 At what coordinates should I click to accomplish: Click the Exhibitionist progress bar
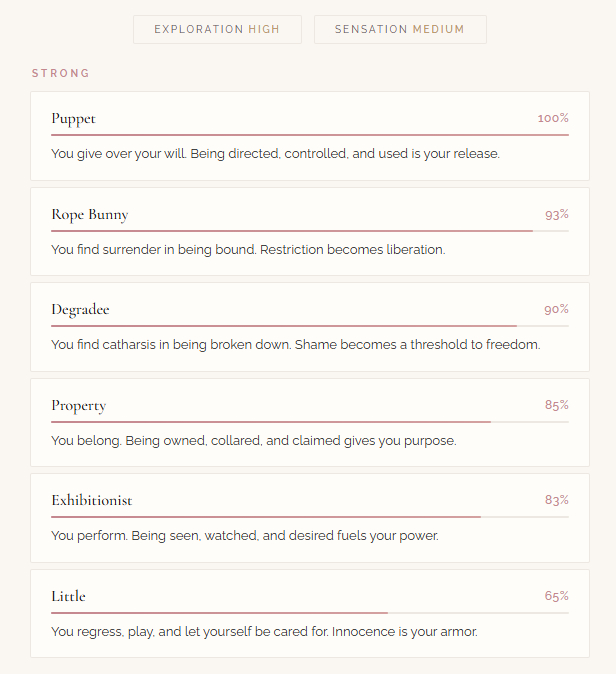pos(310,516)
